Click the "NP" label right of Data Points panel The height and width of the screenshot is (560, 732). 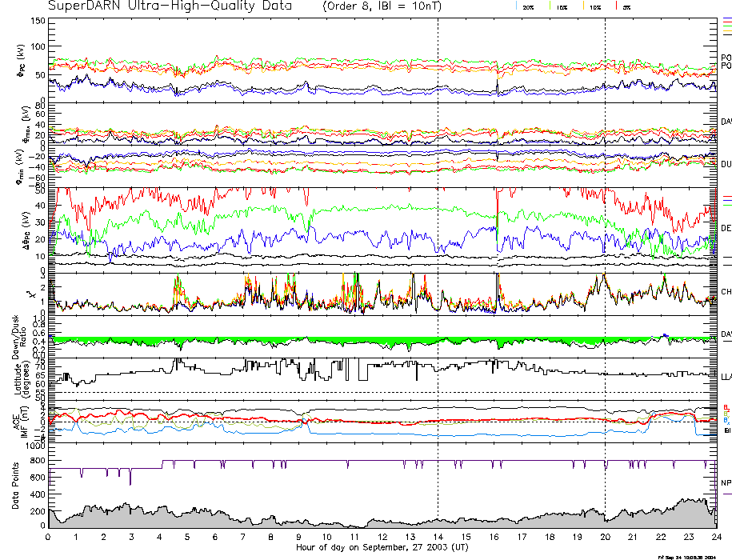click(726, 482)
